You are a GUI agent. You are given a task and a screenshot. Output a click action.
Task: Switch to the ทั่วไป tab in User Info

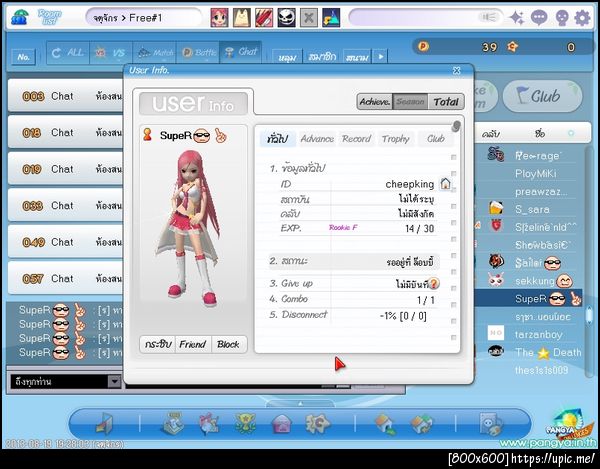(277, 139)
